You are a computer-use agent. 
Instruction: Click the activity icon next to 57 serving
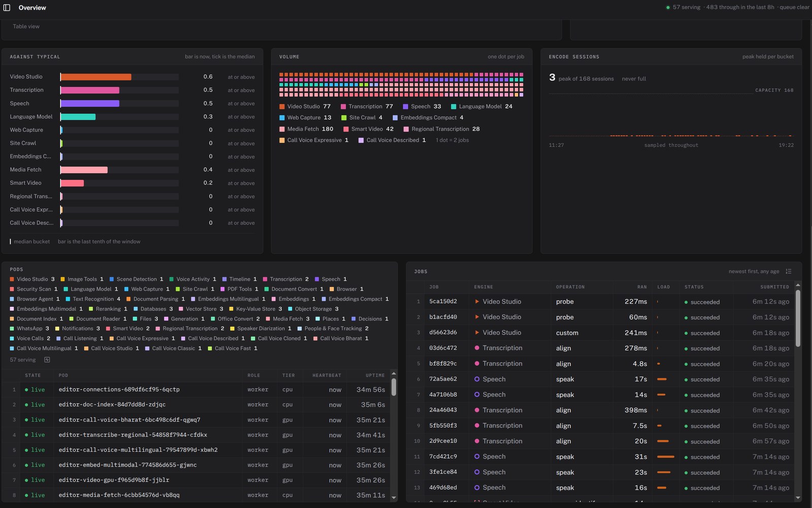47,360
